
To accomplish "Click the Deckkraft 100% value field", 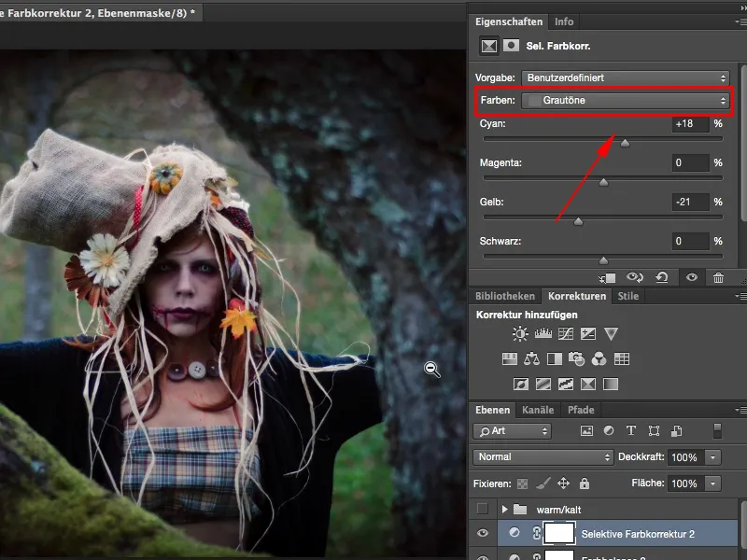I will (685, 457).
